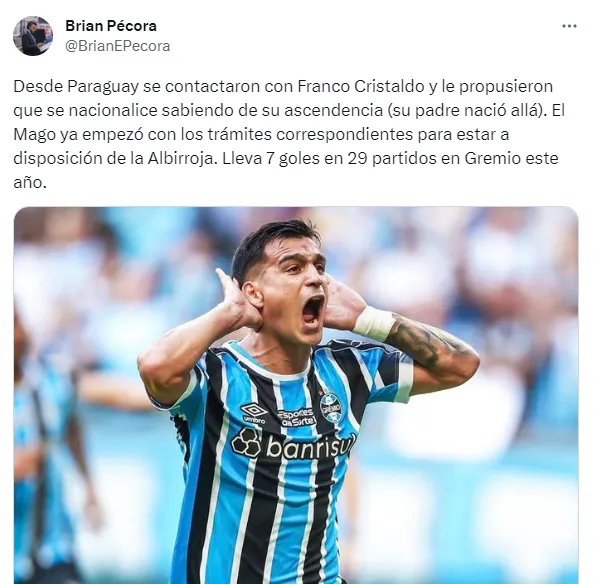Click the Esportes da Sorte chest logo
Image resolution: width=594 pixels, height=584 pixels.
click(297, 417)
